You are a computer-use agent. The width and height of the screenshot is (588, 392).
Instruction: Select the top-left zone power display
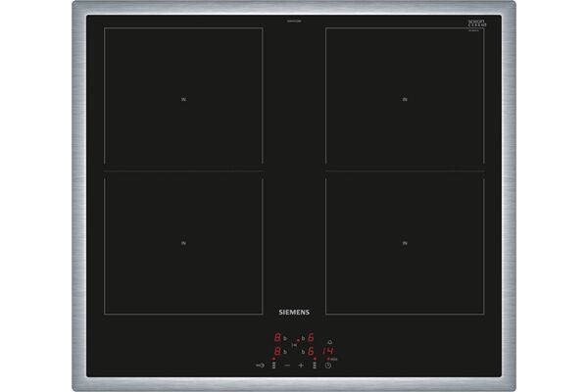[x=277, y=338]
